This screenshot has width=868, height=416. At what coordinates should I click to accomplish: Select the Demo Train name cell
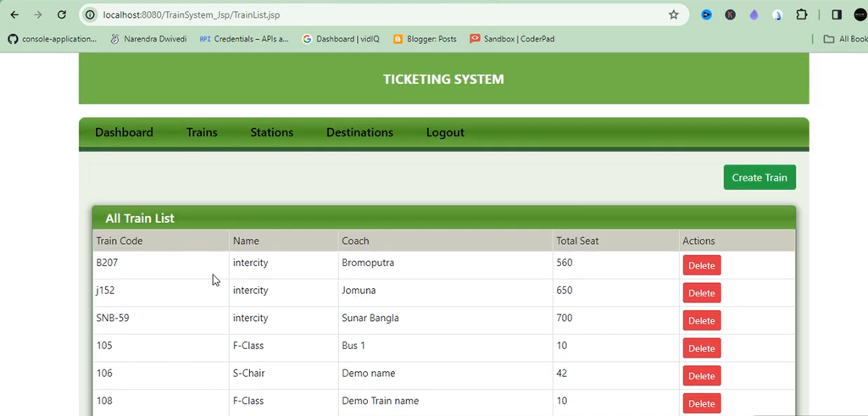(x=445, y=403)
